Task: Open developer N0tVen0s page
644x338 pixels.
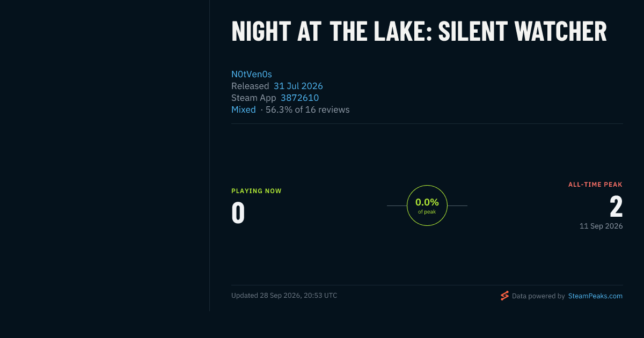Action: [x=252, y=74]
